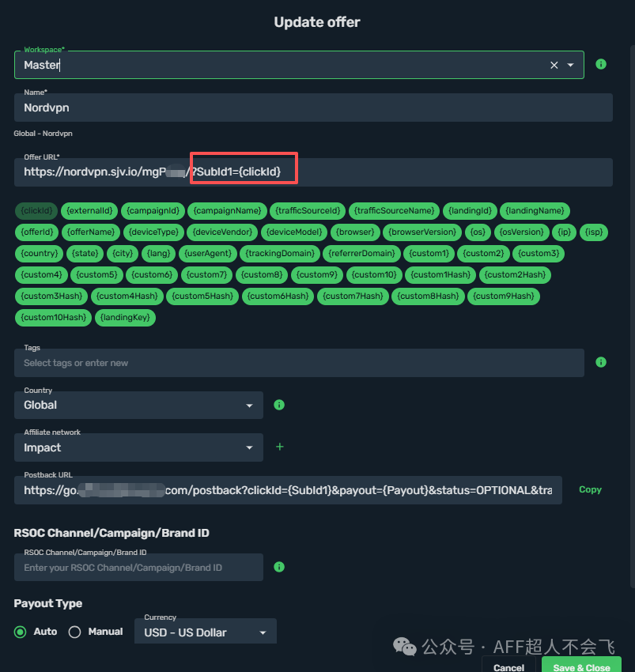Insert {custom1Hash} token
635x672 pixels.
tap(440, 275)
